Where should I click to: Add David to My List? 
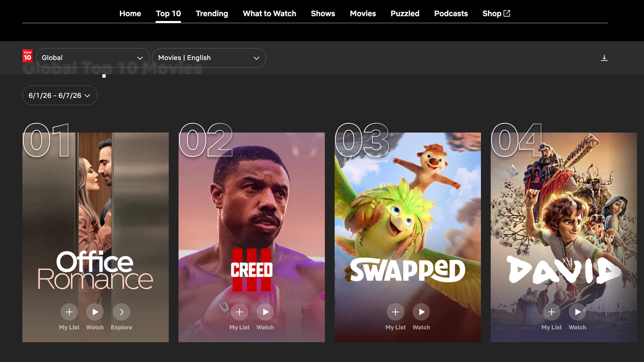(552, 312)
